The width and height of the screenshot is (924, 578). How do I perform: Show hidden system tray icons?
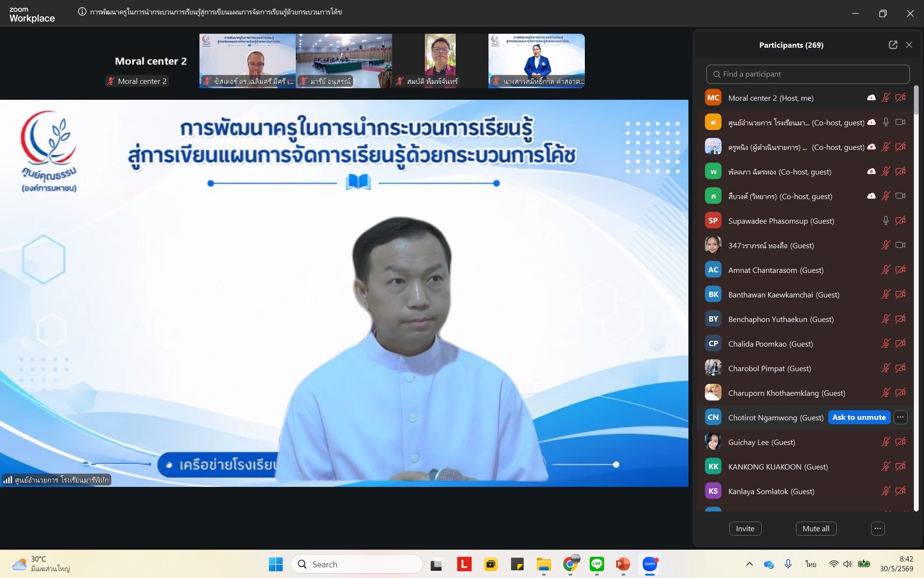click(749, 564)
